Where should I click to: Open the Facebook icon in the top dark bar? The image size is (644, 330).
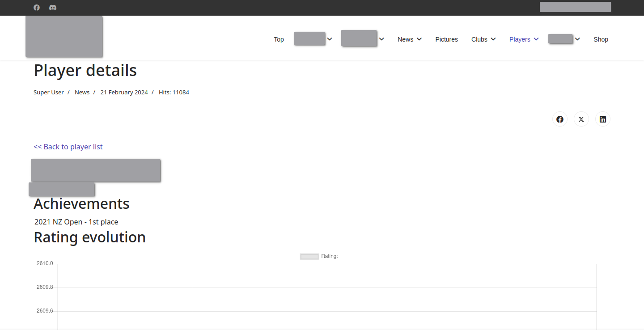(x=37, y=8)
